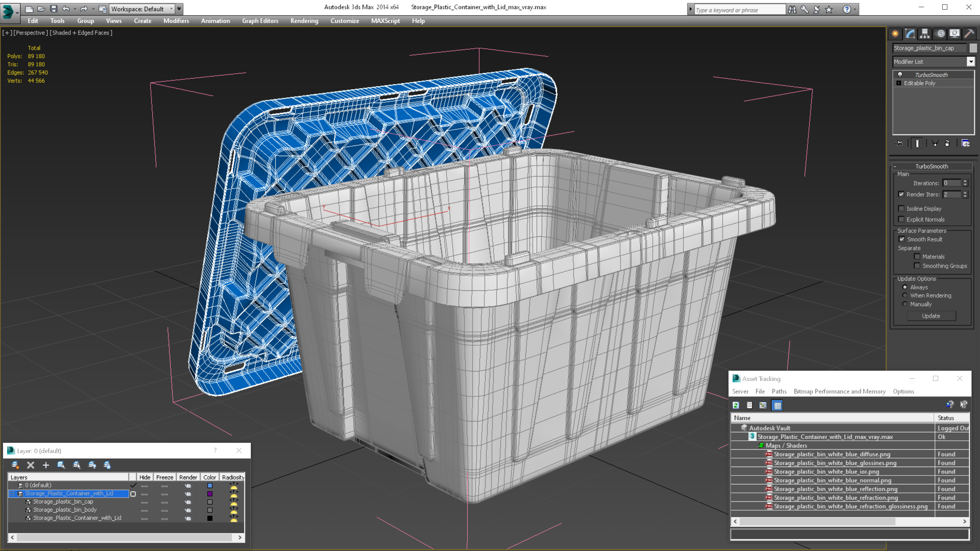Click the keyword search input field
Viewport: 980px width, 551px height.
click(x=739, y=10)
